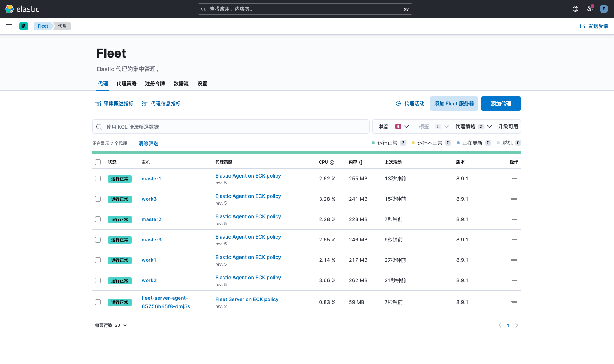Expand the 标签 filter dropdown
This screenshot has height=364, width=614.
coord(432,126)
